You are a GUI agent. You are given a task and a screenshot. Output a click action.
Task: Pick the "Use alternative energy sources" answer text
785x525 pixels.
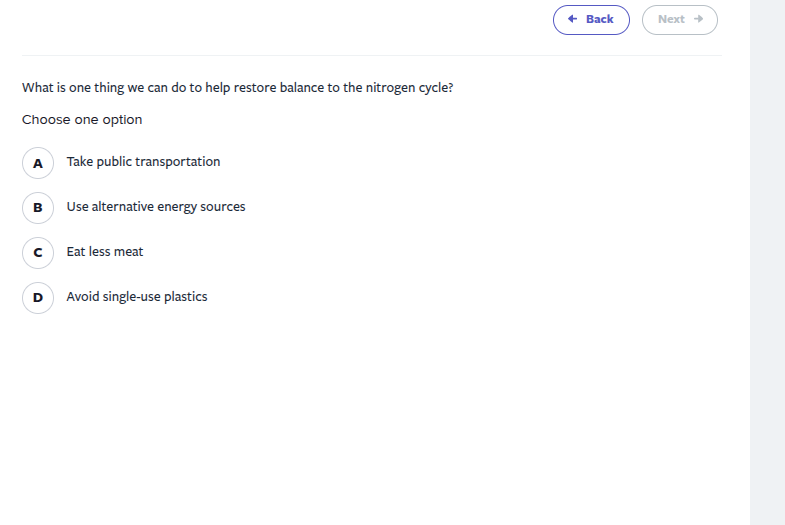click(x=156, y=207)
